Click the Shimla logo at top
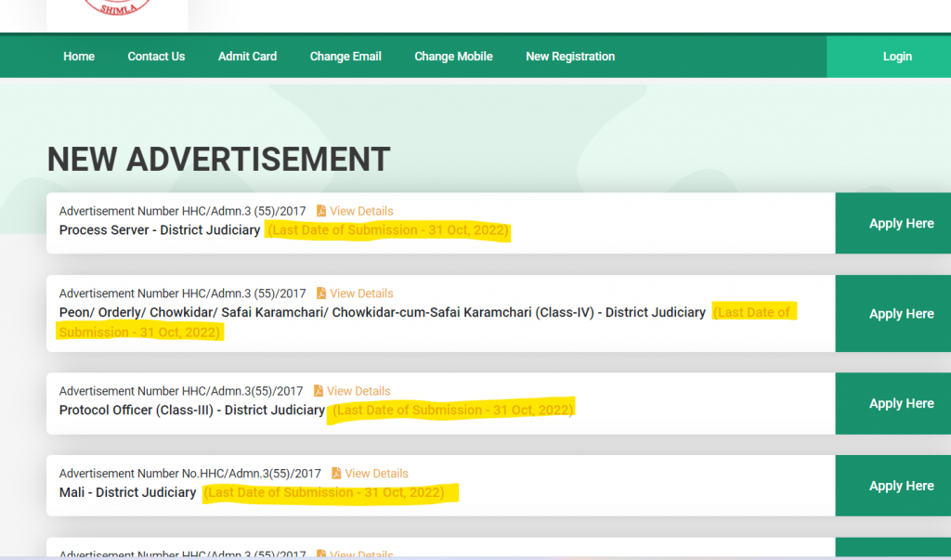Image resolution: width=951 pixels, height=560 pixels. [x=116, y=11]
